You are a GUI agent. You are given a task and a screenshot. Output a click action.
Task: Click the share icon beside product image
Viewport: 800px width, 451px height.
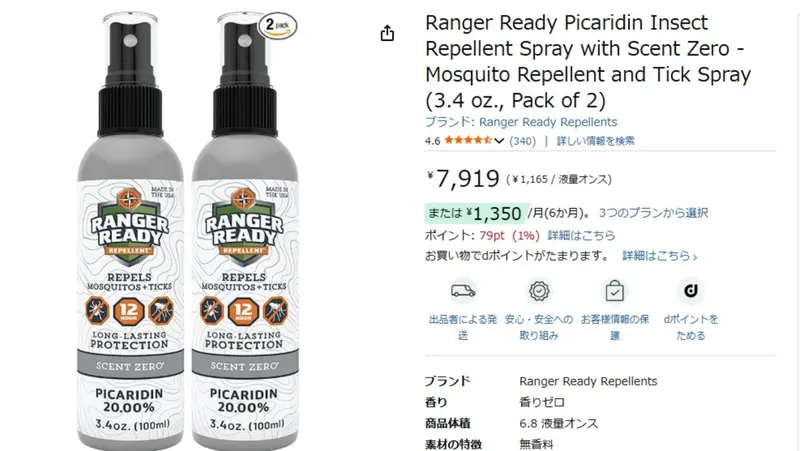tap(387, 33)
